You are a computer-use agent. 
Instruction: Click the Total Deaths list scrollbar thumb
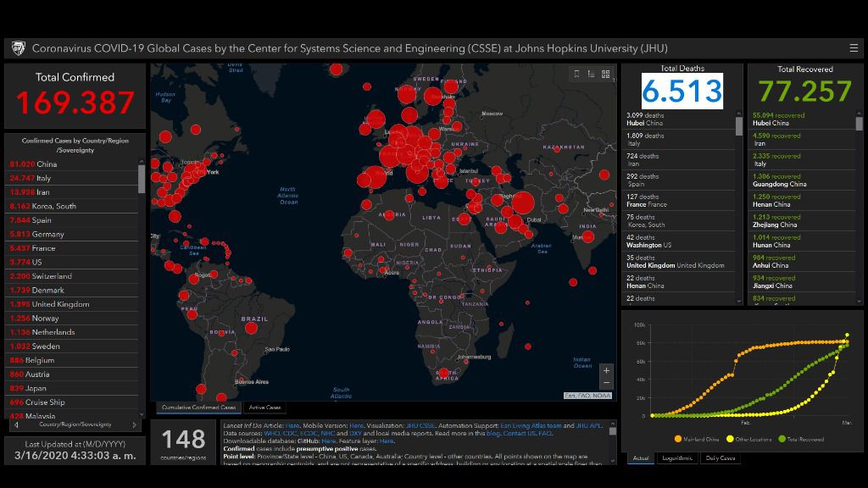pyautogui.click(x=738, y=126)
